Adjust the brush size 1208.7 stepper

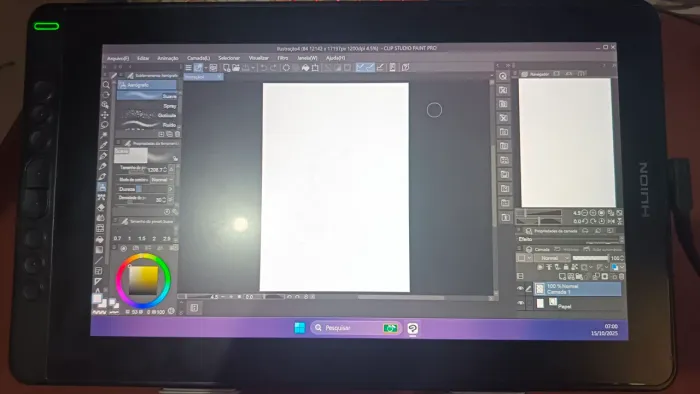click(x=165, y=170)
